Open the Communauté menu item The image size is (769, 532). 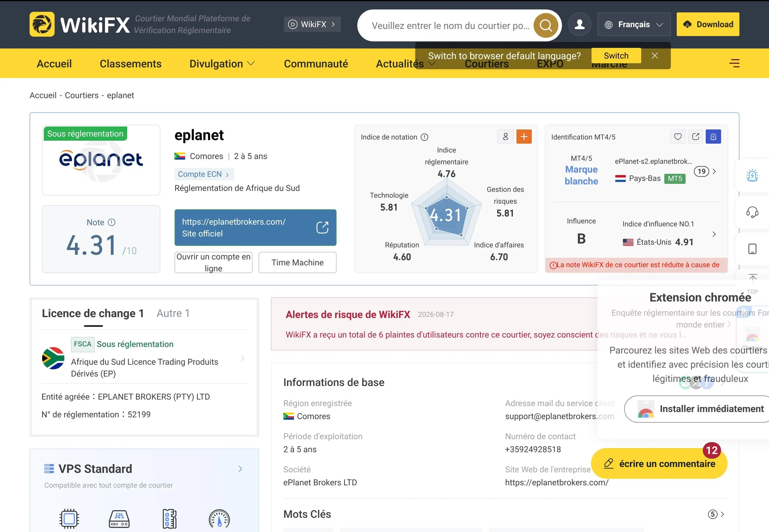pyautogui.click(x=316, y=64)
